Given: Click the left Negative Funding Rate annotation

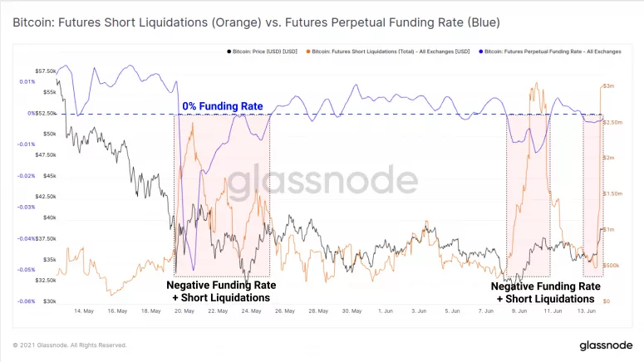Looking at the screenshot, I should [x=221, y=291].
